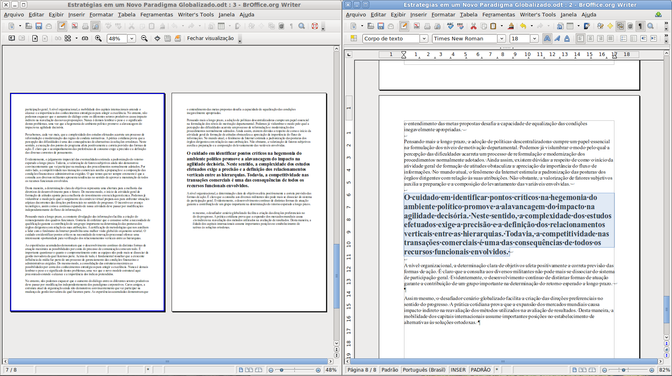Toggle Bold formatting in right window
Screen dimensions: 672x376
(x=547, y=39)
